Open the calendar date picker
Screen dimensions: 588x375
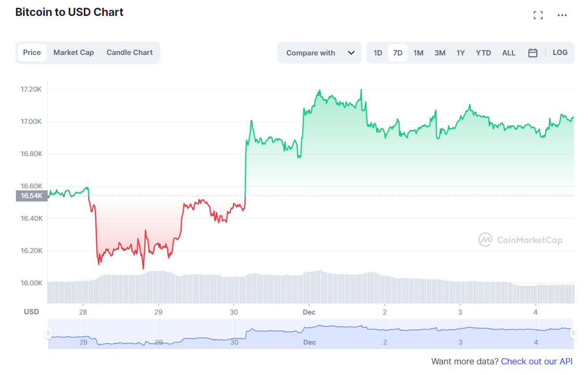pyautogui.click(x=533, y=53)
